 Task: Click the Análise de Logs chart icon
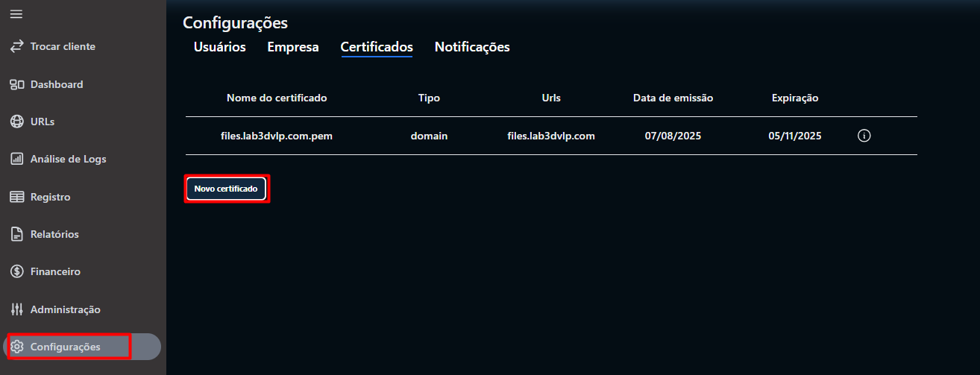[16, 159]
